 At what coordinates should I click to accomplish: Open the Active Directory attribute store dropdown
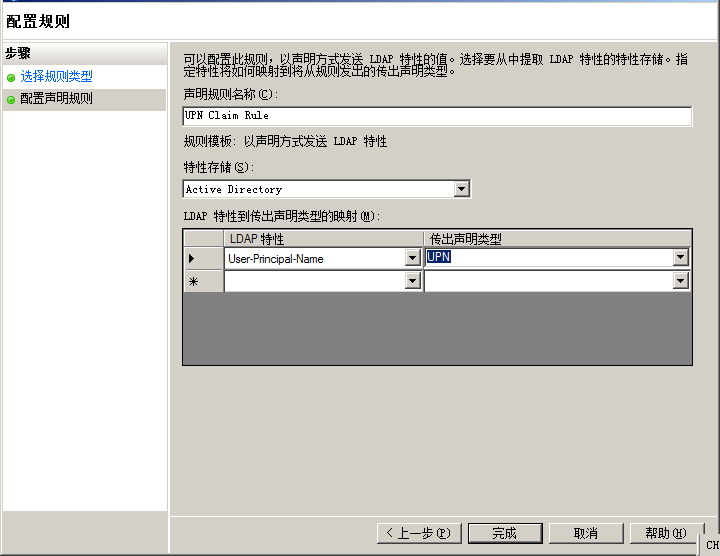click(461, 189)
